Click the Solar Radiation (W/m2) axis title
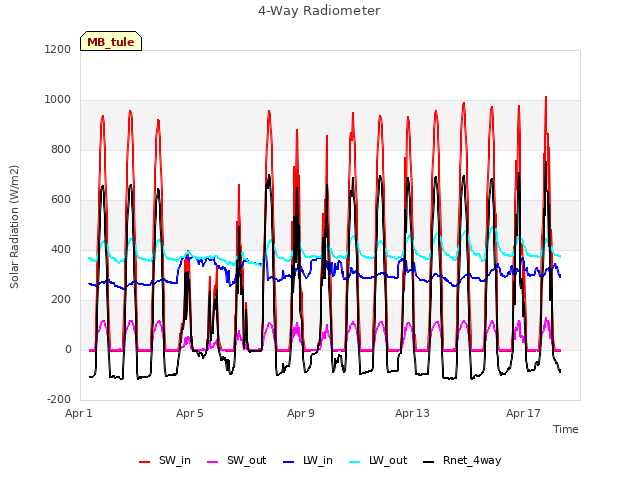640x480 pixels. tap(14, 227)
